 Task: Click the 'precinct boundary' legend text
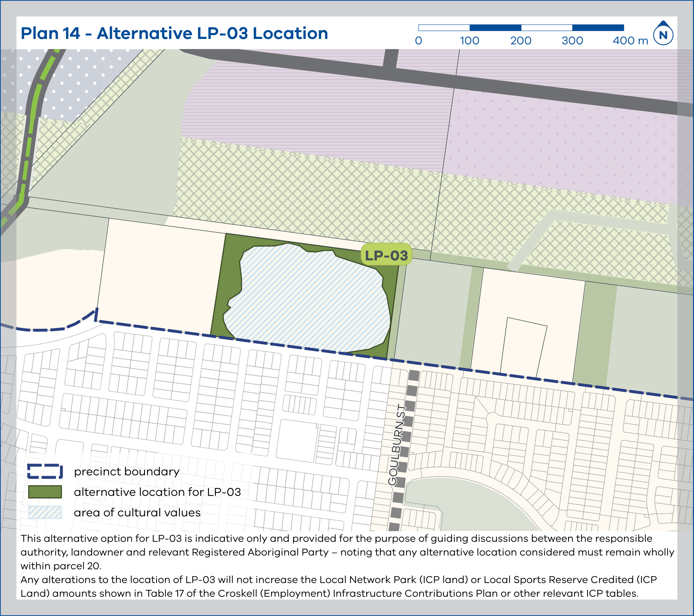click(127, 472)
